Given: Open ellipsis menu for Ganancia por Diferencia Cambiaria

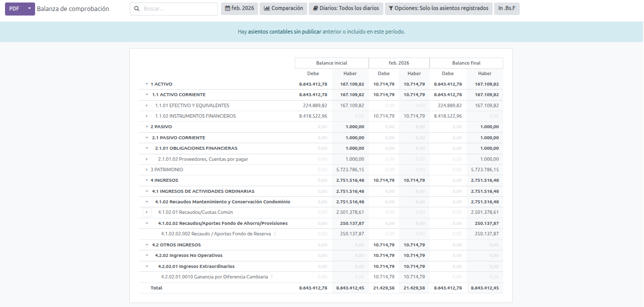Looking at the screenshot, I should click(272, 277).
